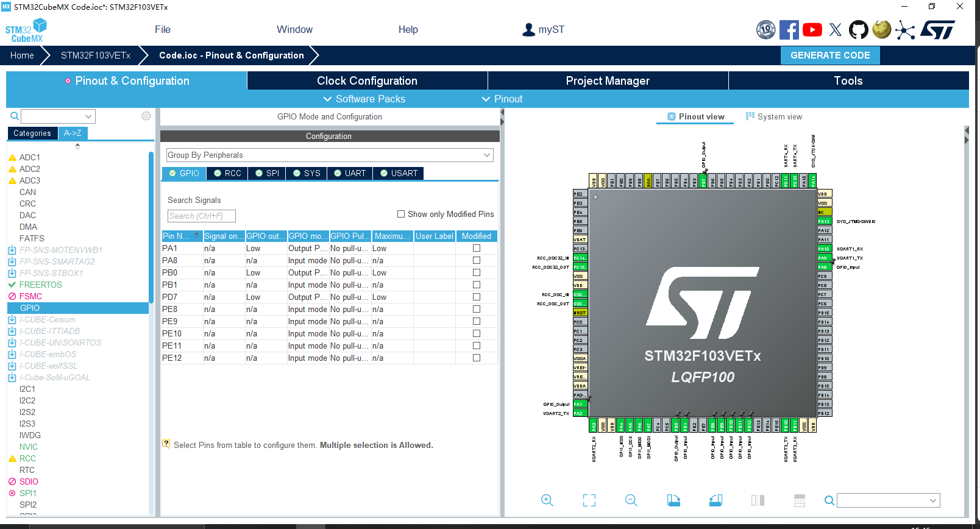Switch categories to A->Z sorting

73,133
